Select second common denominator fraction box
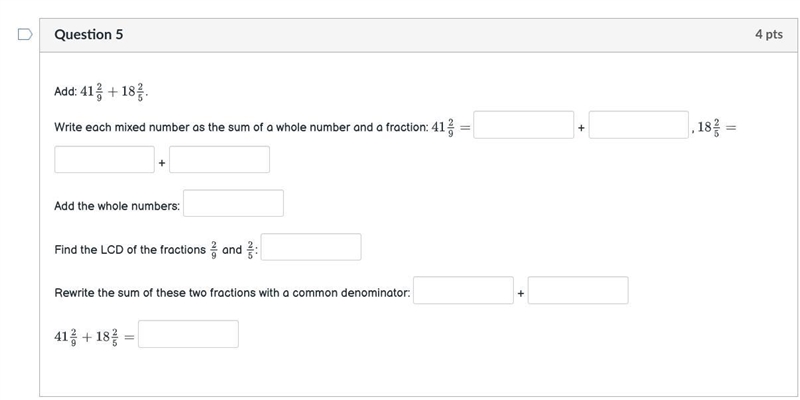Viewport: 800px width, 400px height. (x=578, y=290)
